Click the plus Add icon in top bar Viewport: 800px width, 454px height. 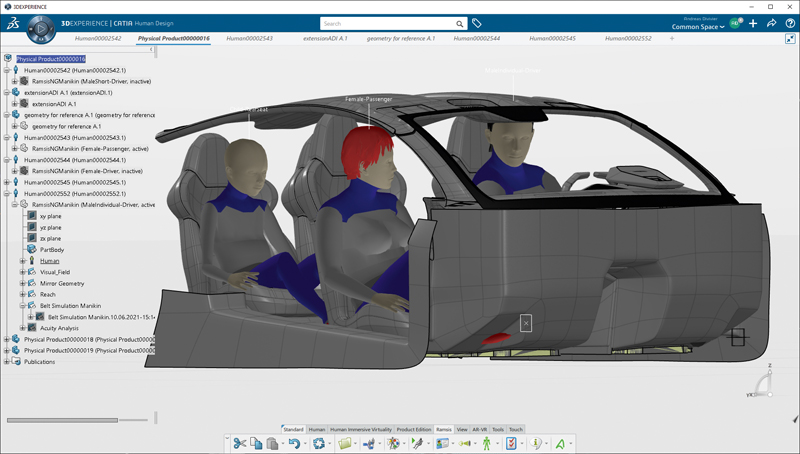[752, 23]
